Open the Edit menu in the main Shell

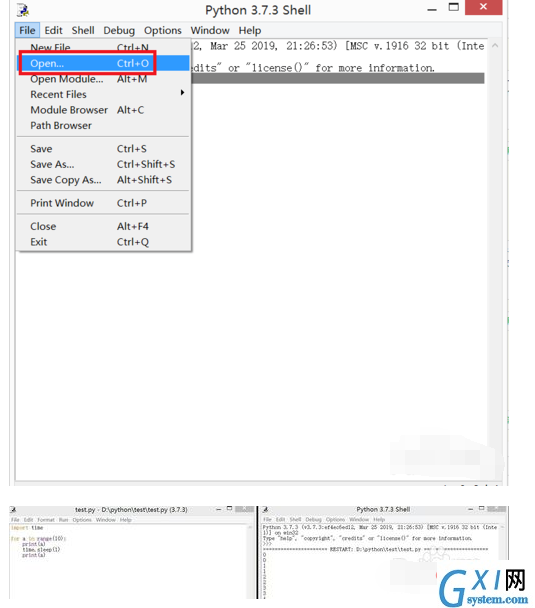[x=53, y=30]
